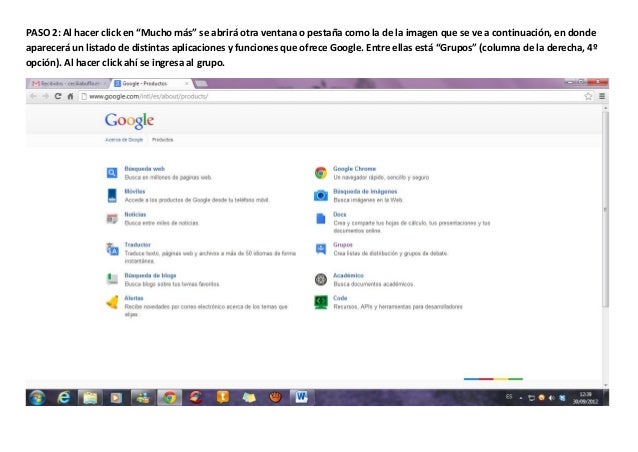Open the Acerca de Google link

click(x=124, y=140)
